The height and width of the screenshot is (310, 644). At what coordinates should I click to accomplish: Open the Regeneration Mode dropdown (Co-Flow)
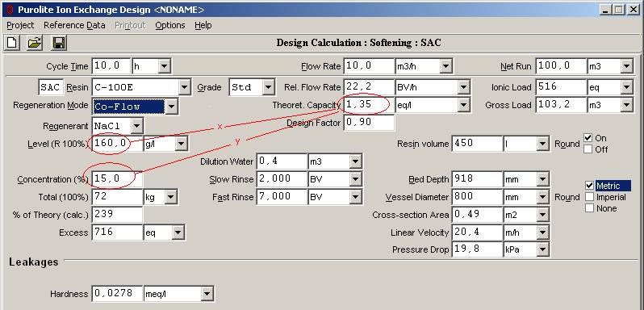click(x=171, y=107)
